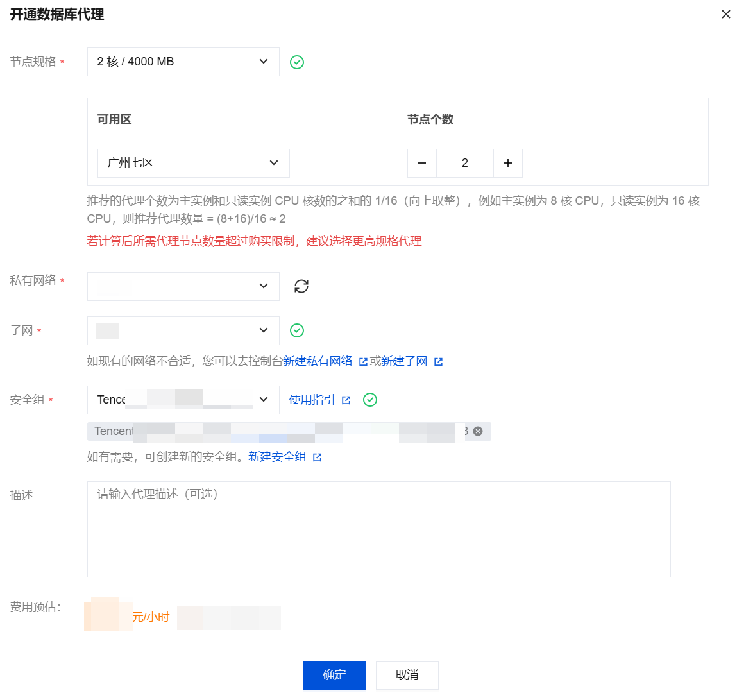Click the red warning text about 购买限制
This screenshot has width=737, height=700.
tap(254, 241)
